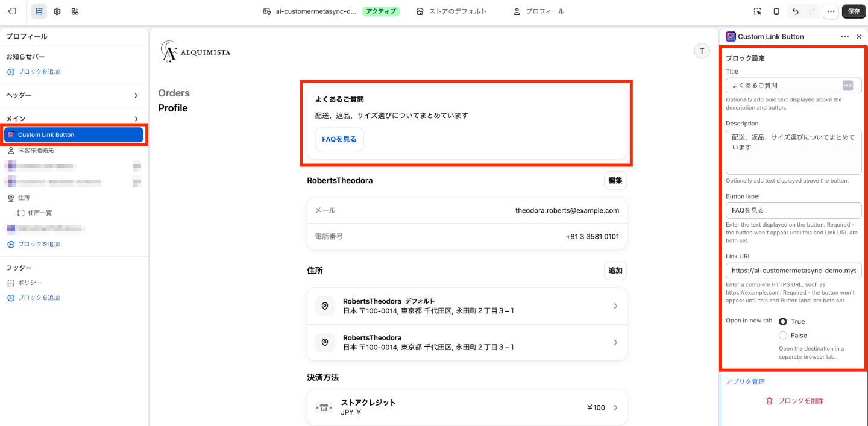Add block under フッター section
Image resolution: width=868 pixels, height=426 pixels.
34,298
